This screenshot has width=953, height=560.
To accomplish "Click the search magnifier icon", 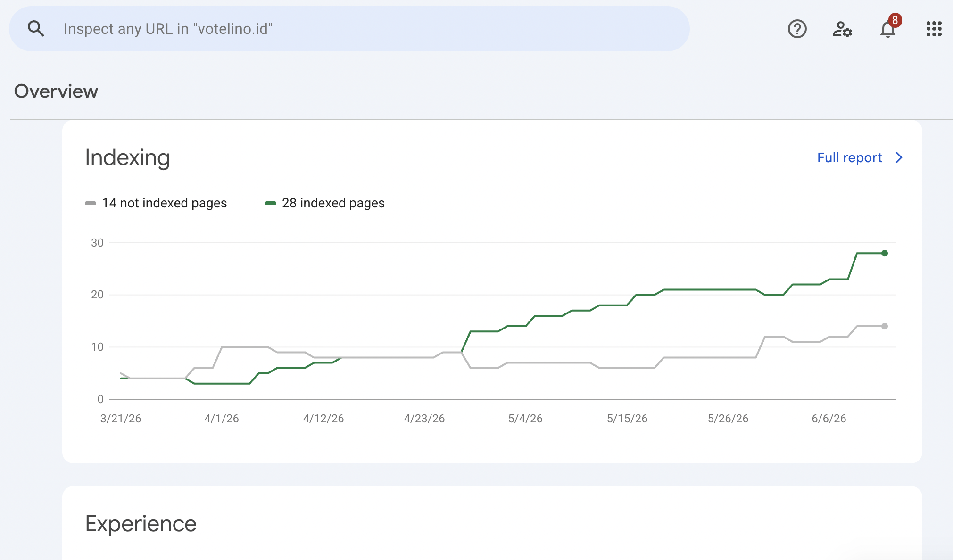I will (x=36, y=29).
